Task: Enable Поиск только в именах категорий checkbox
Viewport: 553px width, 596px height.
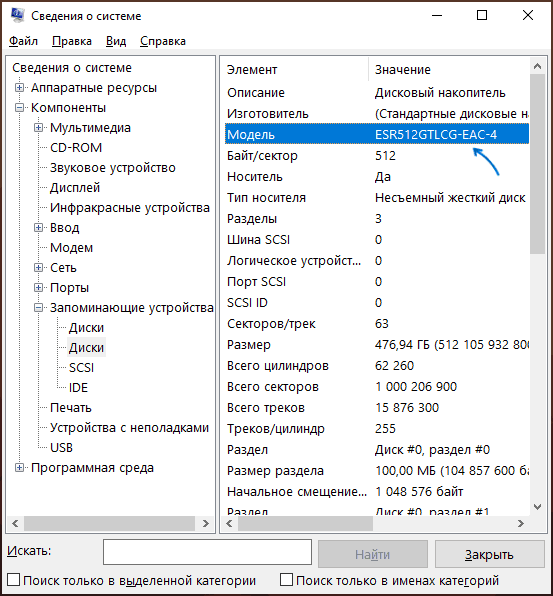Action: [x=286, y=580]
